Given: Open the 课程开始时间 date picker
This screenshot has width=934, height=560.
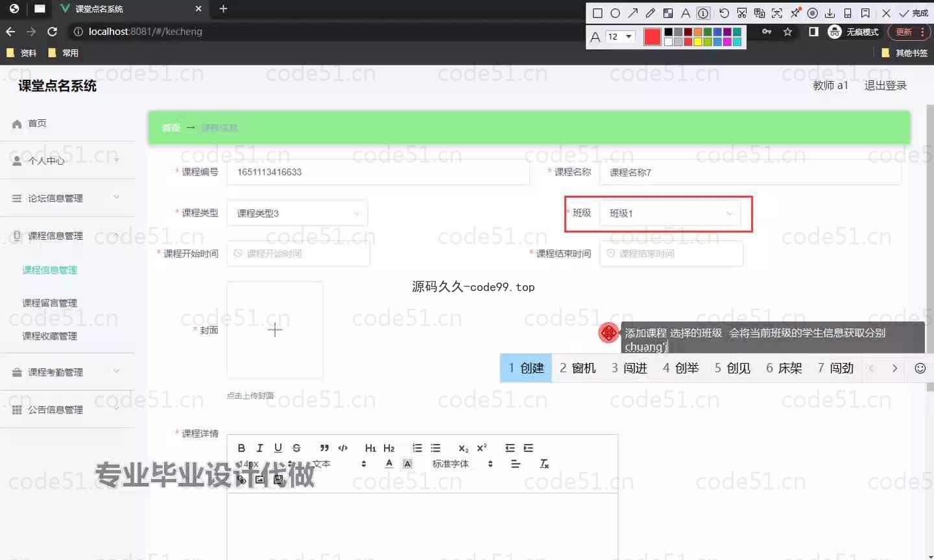Looking at the screenshot, I should [298, 253].
